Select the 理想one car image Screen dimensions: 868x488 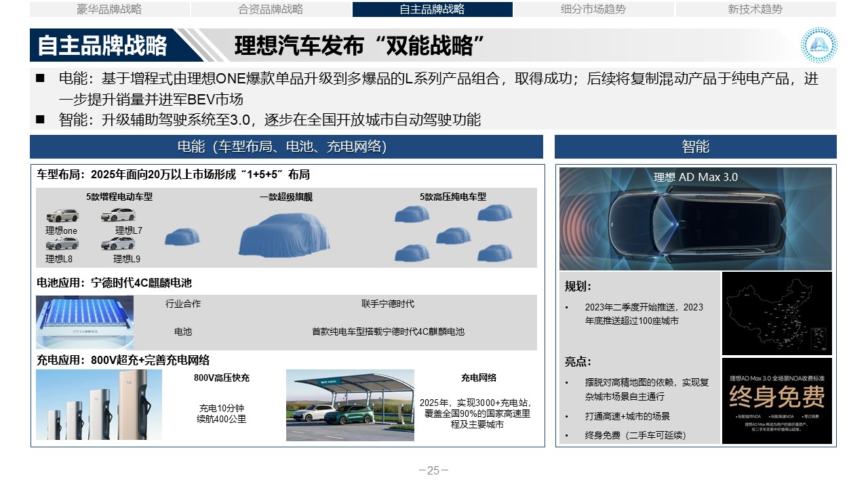tap(62, 216)
